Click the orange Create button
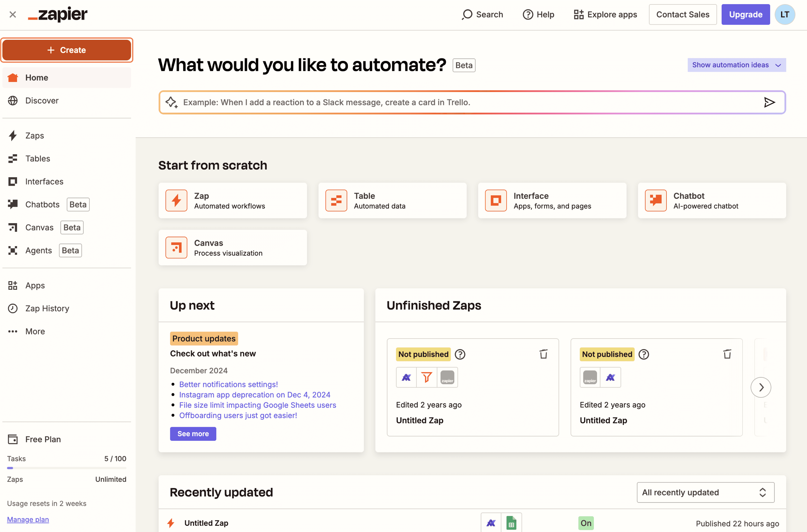 coord(66,50)
